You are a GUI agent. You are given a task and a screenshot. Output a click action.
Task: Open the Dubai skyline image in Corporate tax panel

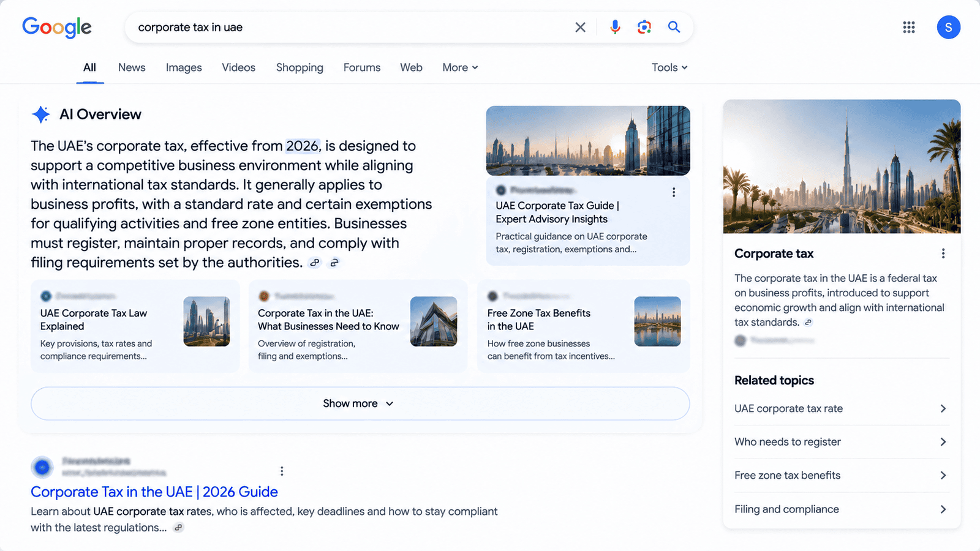(x=842, y=167)
